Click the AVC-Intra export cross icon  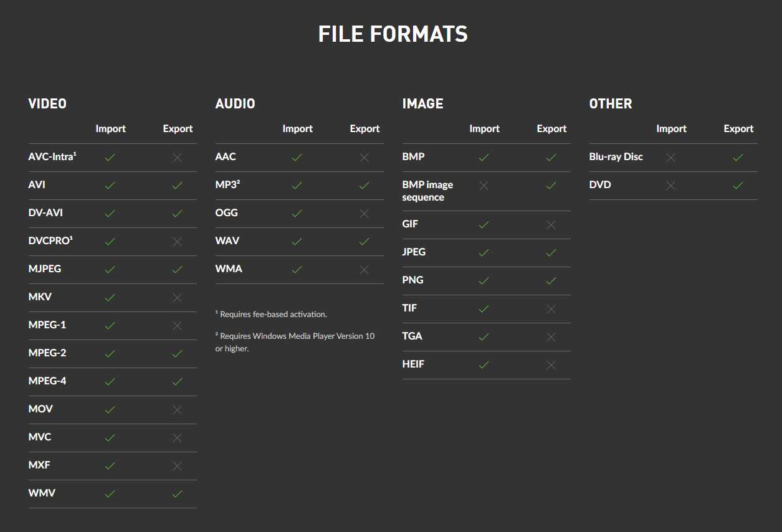178,158
